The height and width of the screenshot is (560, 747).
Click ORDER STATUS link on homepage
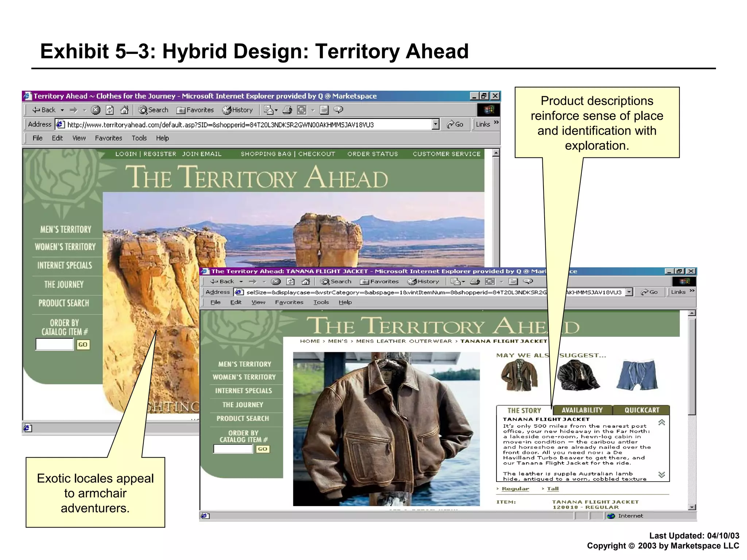point(372,154)
